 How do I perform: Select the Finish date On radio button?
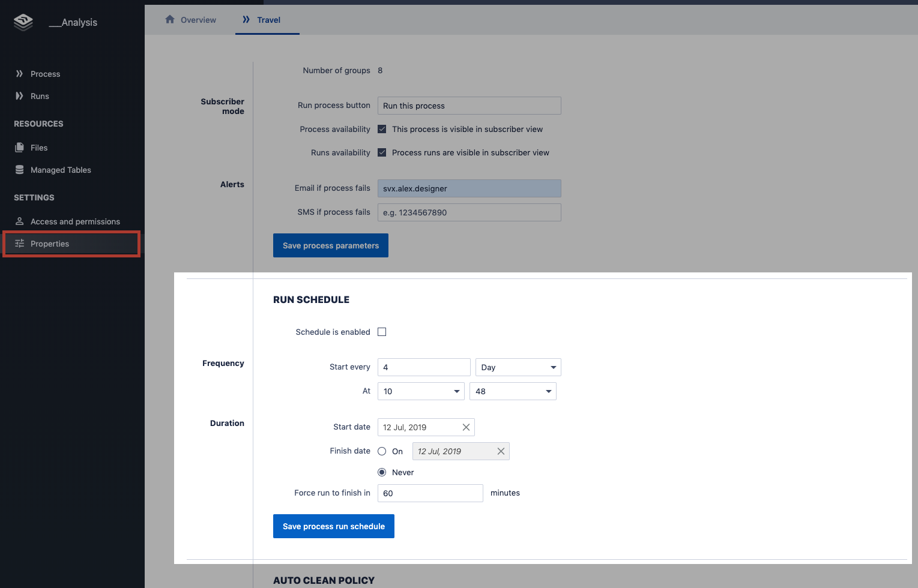382,451
